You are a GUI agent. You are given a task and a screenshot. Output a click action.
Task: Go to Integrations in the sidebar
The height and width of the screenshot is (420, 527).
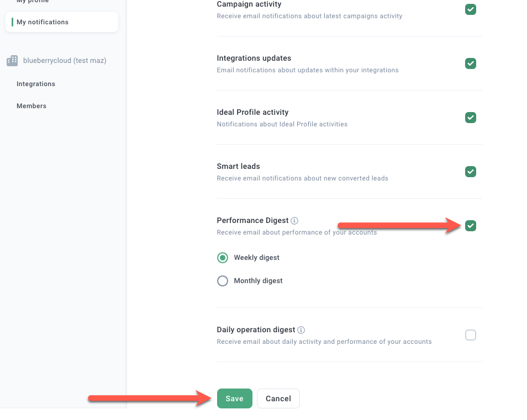point(36,84)
